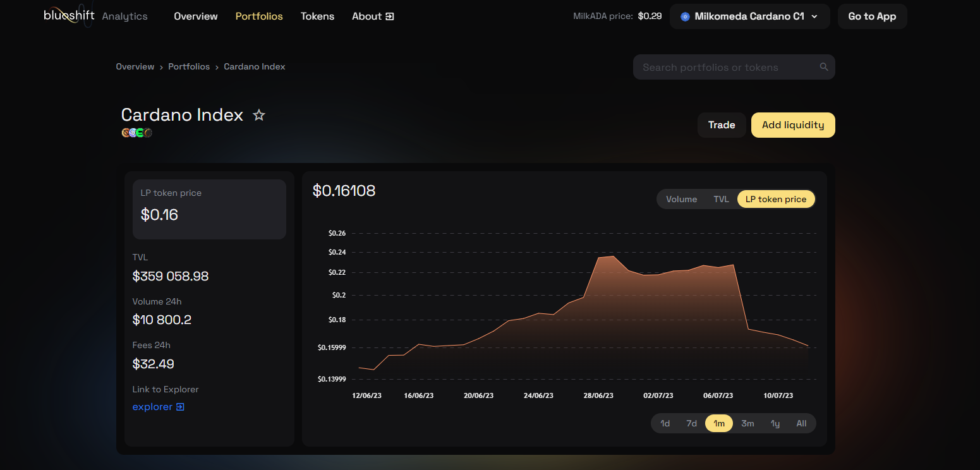This screenshot has width=980, height=470.
Task: Click the Cardano Index title
Action: pyautogui.click(x=182, y=115)
